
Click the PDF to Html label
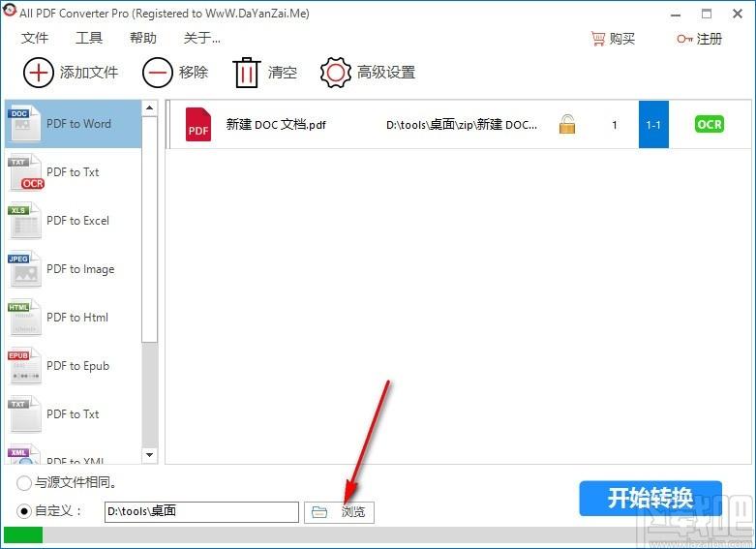[77, 318]
